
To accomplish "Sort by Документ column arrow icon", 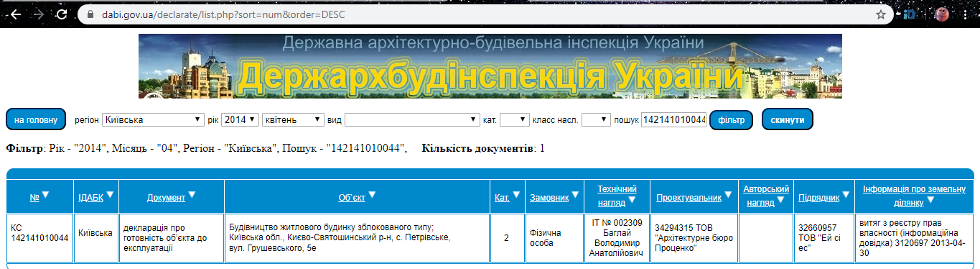I will point(192,194).
